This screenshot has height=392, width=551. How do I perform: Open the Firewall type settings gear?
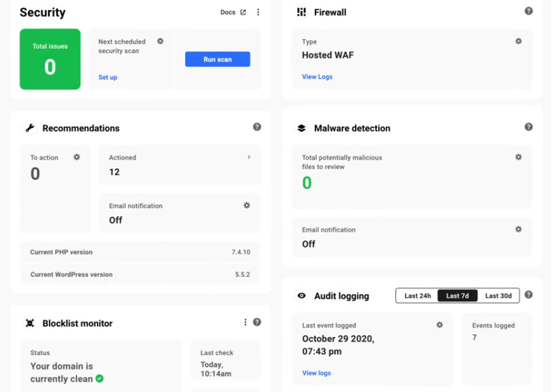[x=518, y=41]
